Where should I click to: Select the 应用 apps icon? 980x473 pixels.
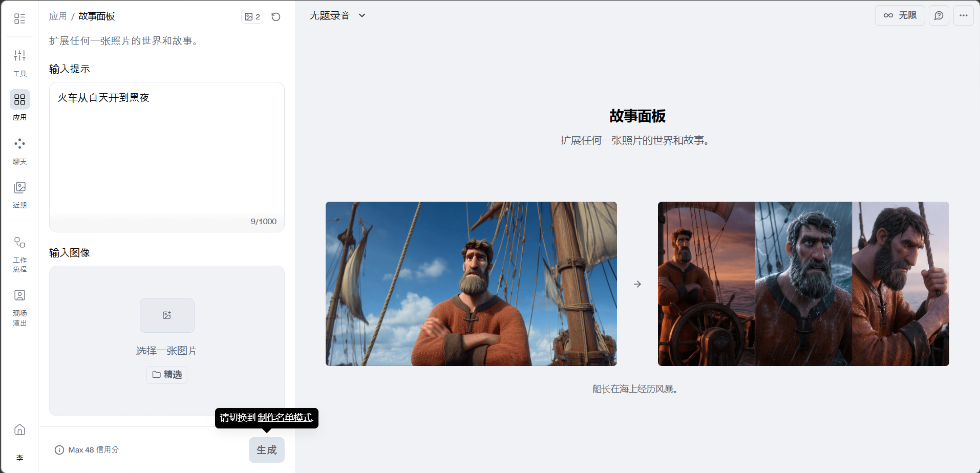click(19, 100)
